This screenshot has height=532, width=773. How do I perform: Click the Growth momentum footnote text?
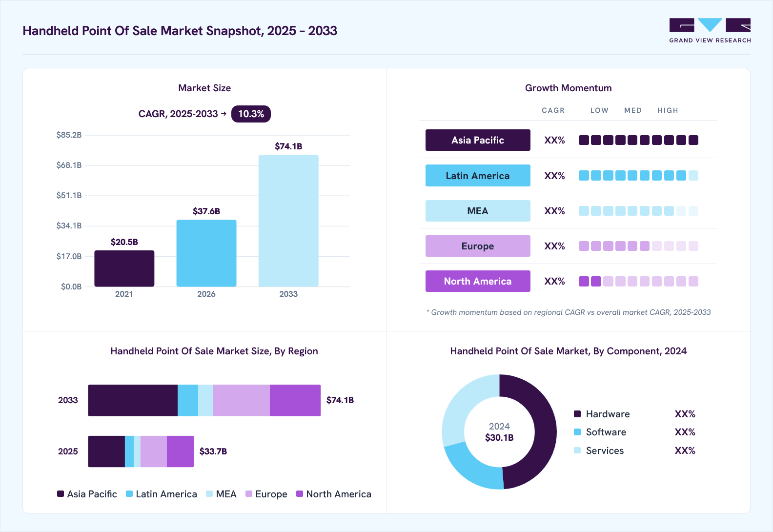[x=569, y=312]
